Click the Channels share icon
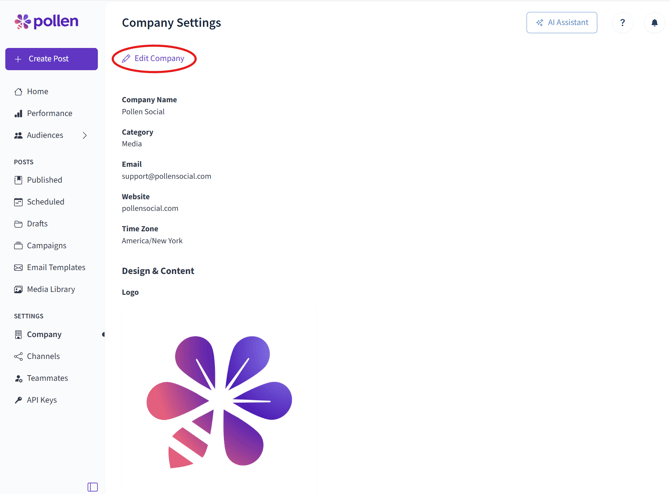The height and width of the screenshot is (494, 670). pos(18,356)
